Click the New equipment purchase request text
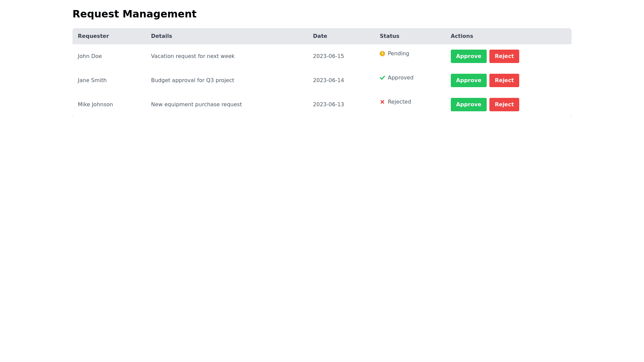 196,105
